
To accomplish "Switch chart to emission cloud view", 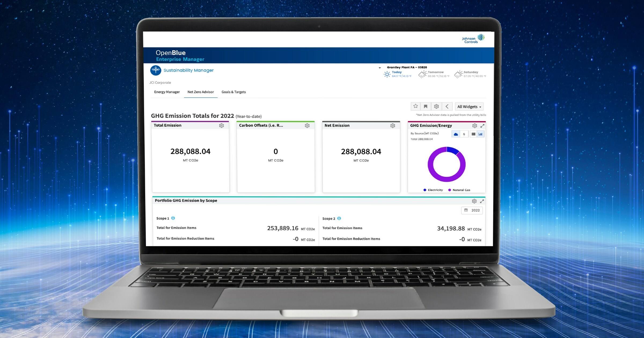I will tap(456, 134).
